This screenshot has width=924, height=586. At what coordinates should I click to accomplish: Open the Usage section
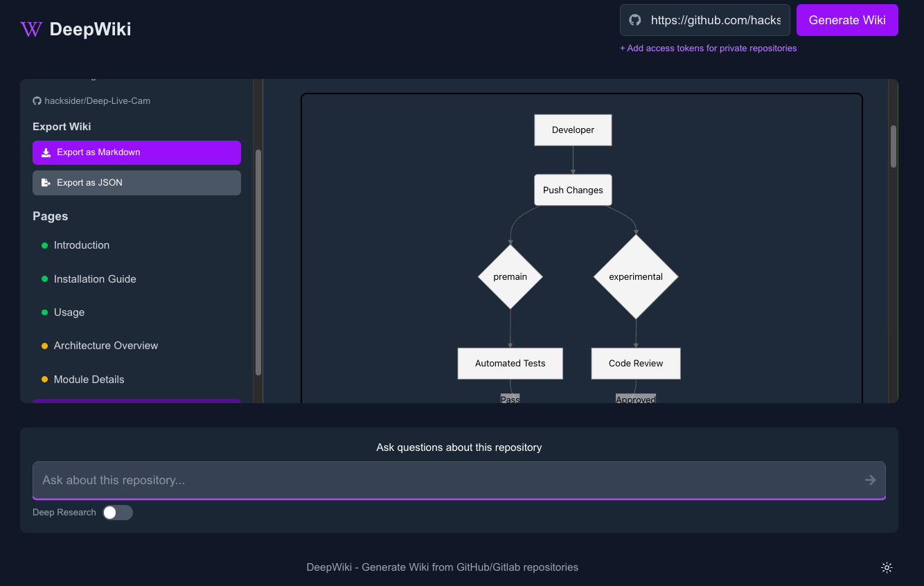coord(69,312)
